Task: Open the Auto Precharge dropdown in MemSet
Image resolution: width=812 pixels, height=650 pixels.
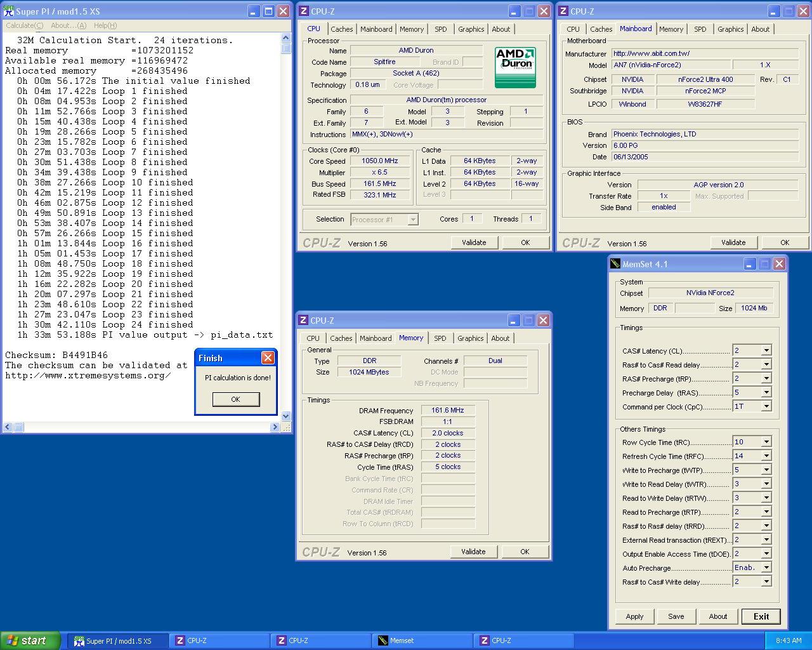Action: (x=766, y=567)
